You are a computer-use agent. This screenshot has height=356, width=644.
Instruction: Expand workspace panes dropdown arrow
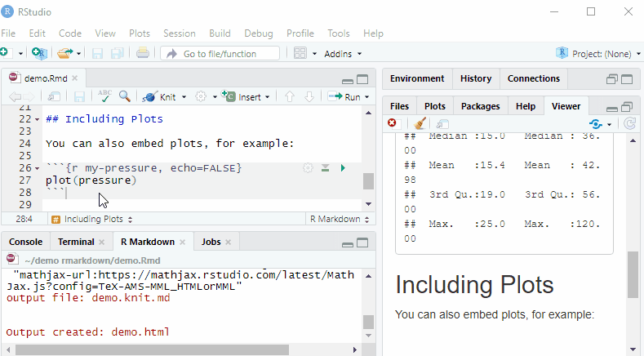coord(314,54)
